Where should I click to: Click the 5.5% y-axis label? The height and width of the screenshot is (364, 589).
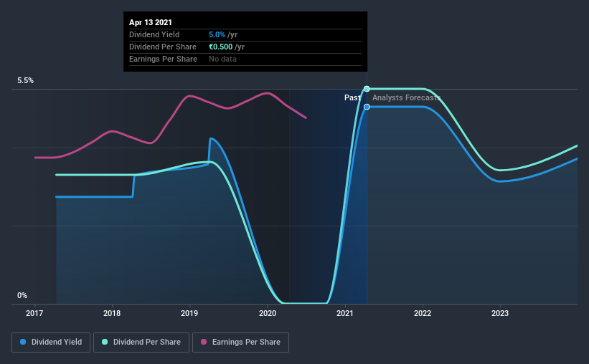pyautogui.click(x=26, y=81)
